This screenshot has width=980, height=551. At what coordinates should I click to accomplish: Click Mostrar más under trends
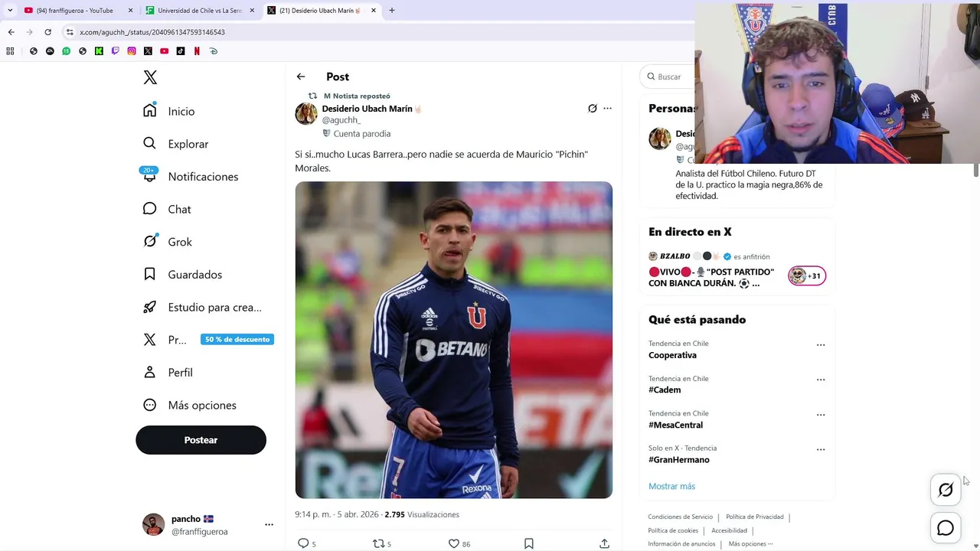click(671, 486)
